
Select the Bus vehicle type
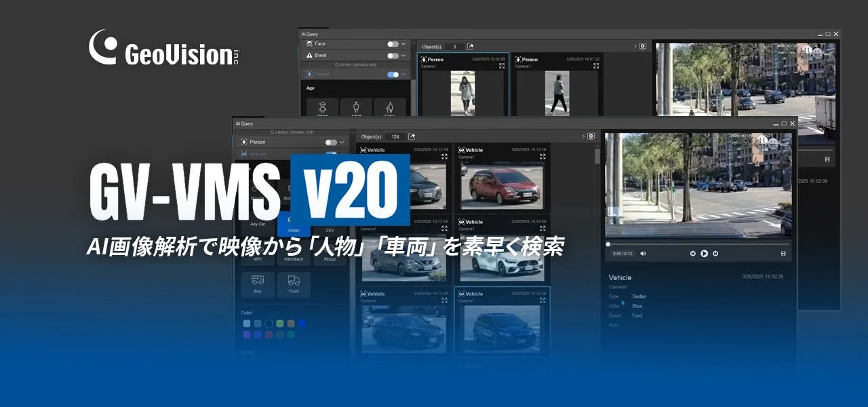[258, 284]
